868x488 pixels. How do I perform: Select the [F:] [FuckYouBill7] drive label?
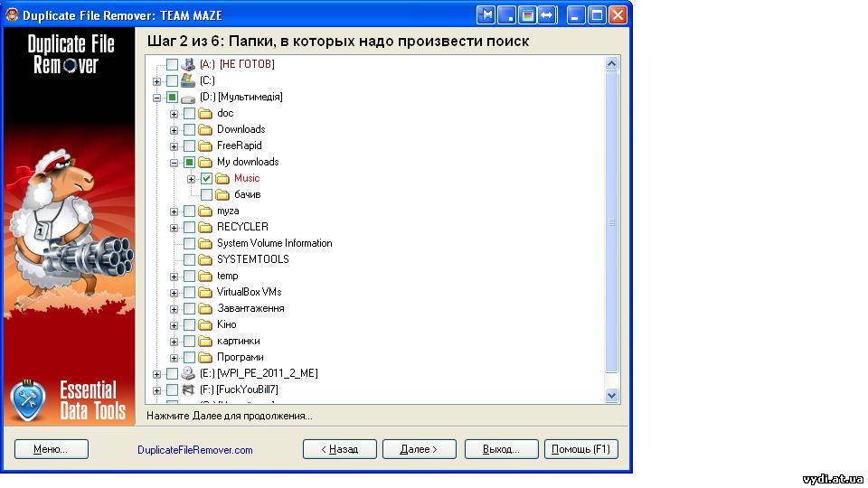pyautogui.click(x=239, y=389)
